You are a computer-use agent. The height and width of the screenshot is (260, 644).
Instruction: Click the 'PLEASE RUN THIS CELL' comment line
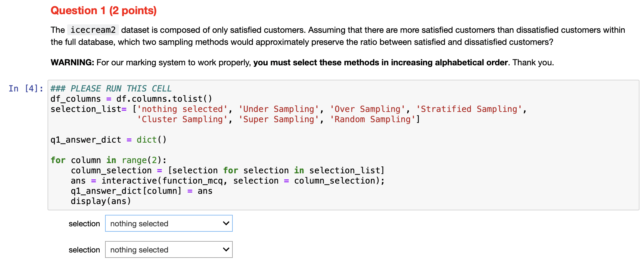coord(111,88)
